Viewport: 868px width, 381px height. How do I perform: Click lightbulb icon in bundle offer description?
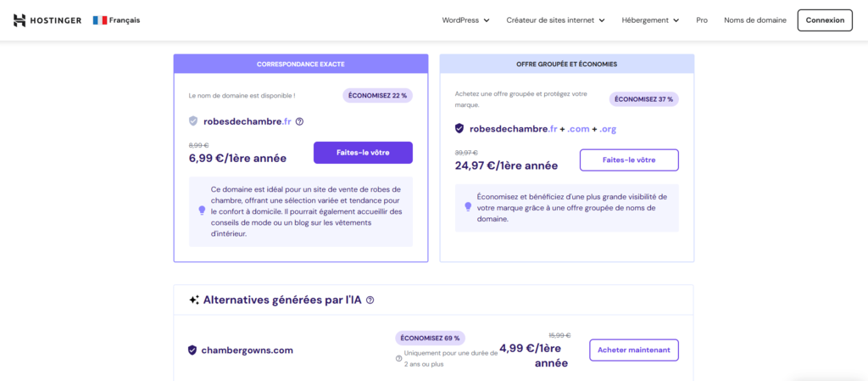click(468, 206)
